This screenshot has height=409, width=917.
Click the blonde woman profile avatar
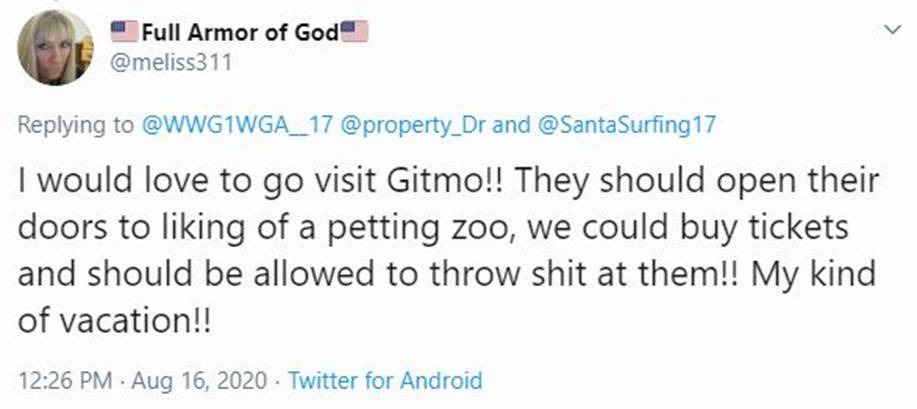pos(55,48)
